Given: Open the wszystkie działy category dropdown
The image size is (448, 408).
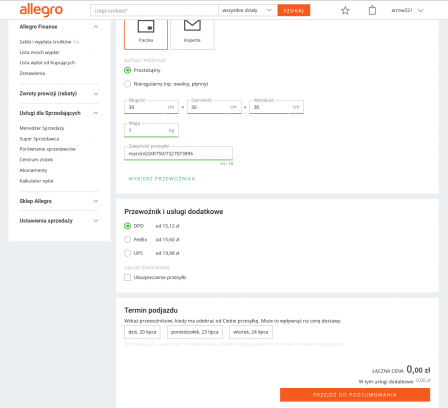Looking at the screenshot, I should 248,10.
